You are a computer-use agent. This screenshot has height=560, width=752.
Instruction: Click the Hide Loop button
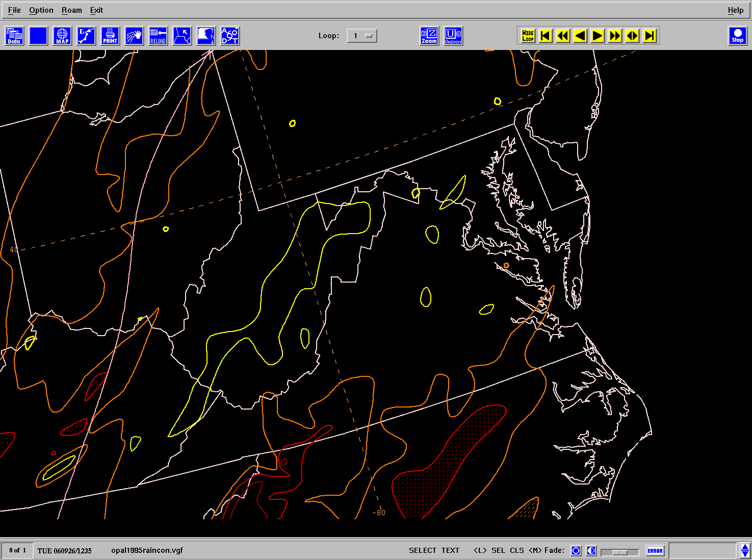tap(528, 36)
